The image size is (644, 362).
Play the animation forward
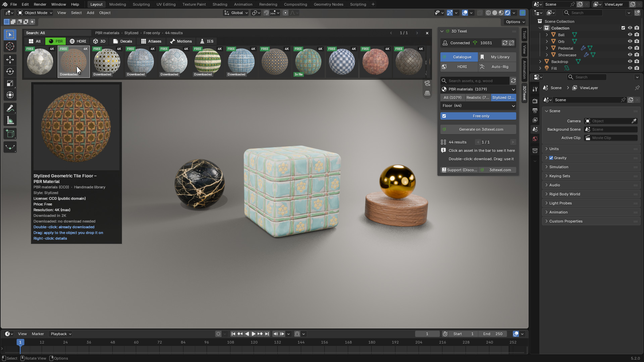[254, 334]
